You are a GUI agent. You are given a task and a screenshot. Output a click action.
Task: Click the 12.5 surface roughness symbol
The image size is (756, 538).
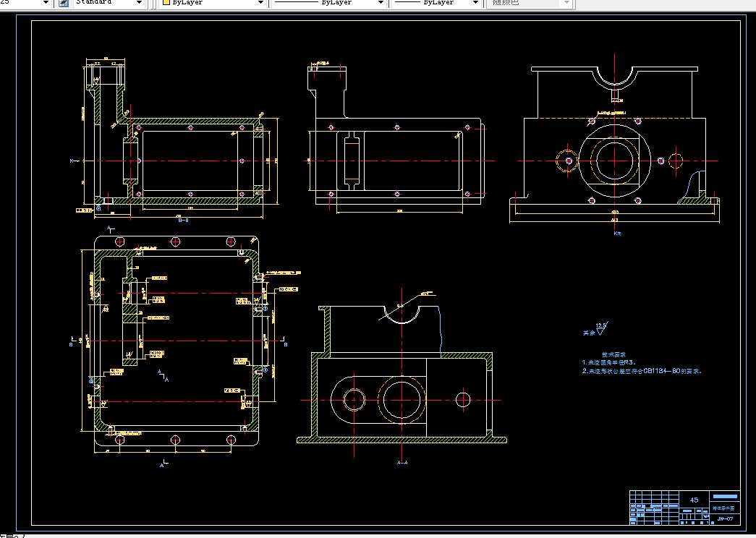tap(602, 329)
